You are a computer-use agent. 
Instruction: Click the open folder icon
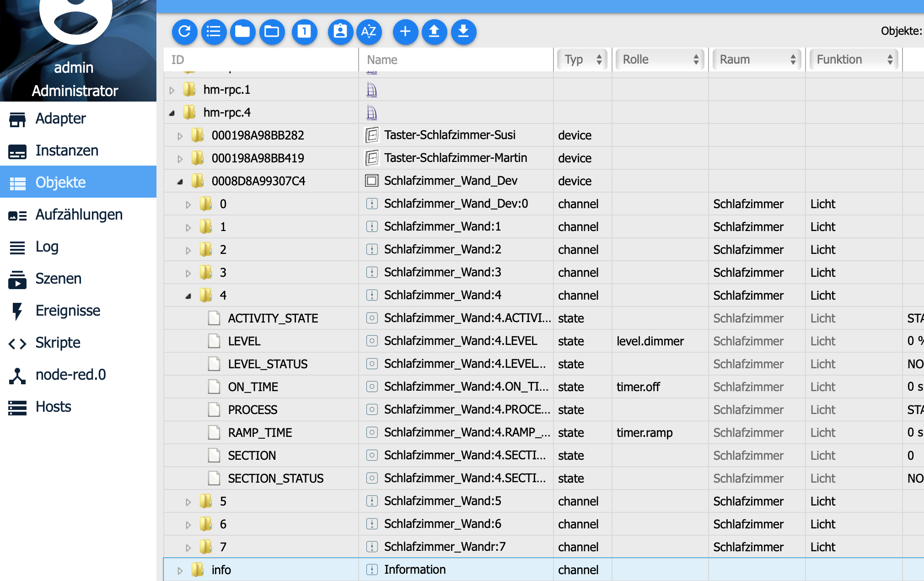(272, 31)
